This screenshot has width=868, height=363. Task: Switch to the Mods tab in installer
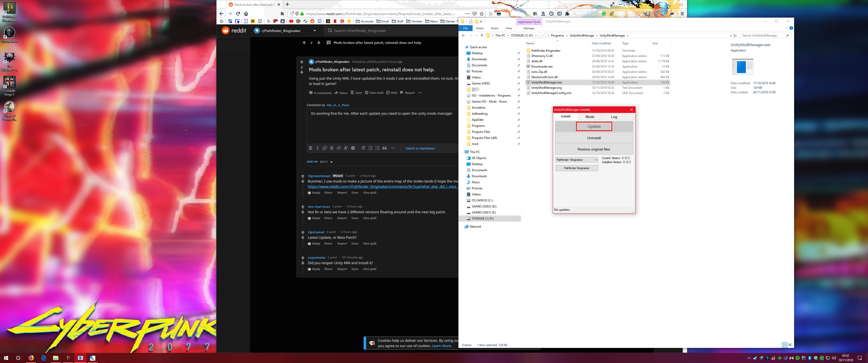click(590, 117)
